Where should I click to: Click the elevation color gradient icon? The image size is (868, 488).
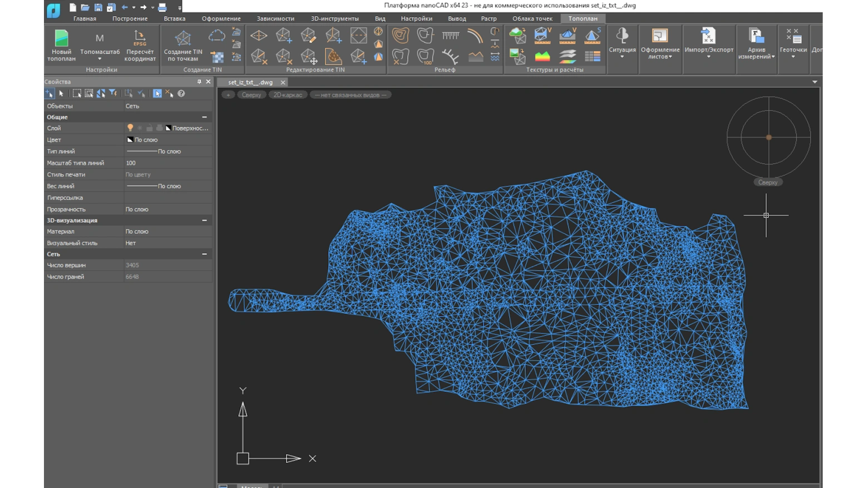tap(542, 56)
